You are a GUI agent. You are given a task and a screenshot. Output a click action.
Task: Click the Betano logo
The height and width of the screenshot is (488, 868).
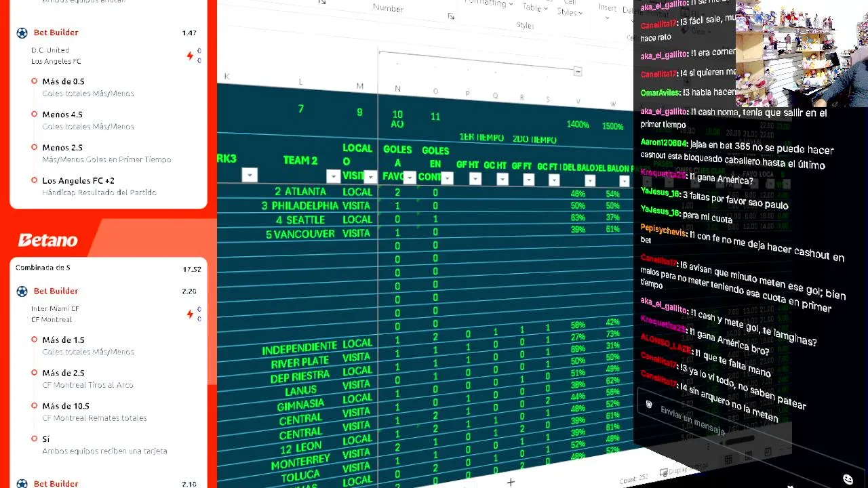tap(47, 241)
